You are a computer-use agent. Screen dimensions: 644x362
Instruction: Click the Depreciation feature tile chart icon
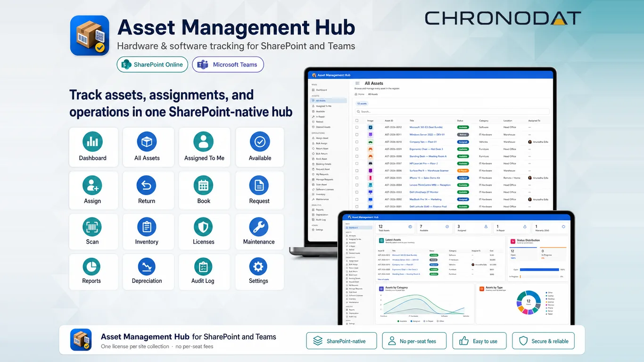tap(147, 267)
